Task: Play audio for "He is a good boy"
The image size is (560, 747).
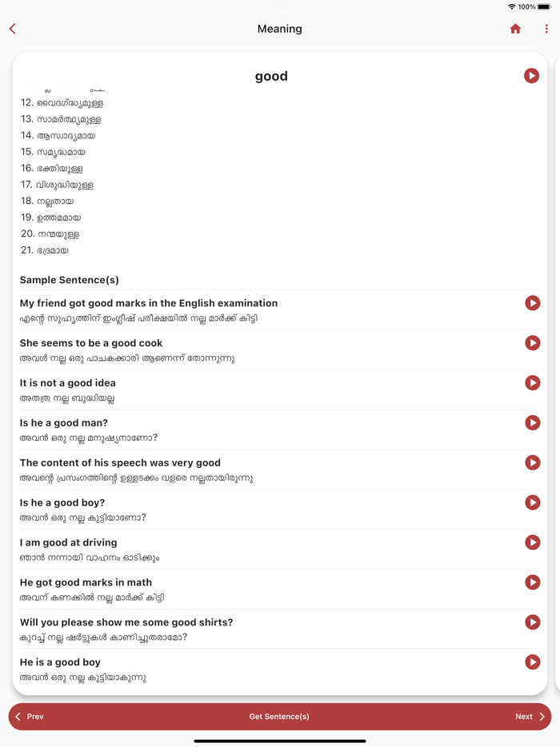Action: 532,662
